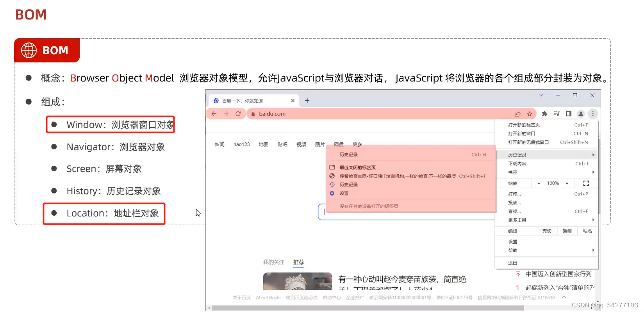Click the 图片 link
Screen dimensions: 644x312
320,144
